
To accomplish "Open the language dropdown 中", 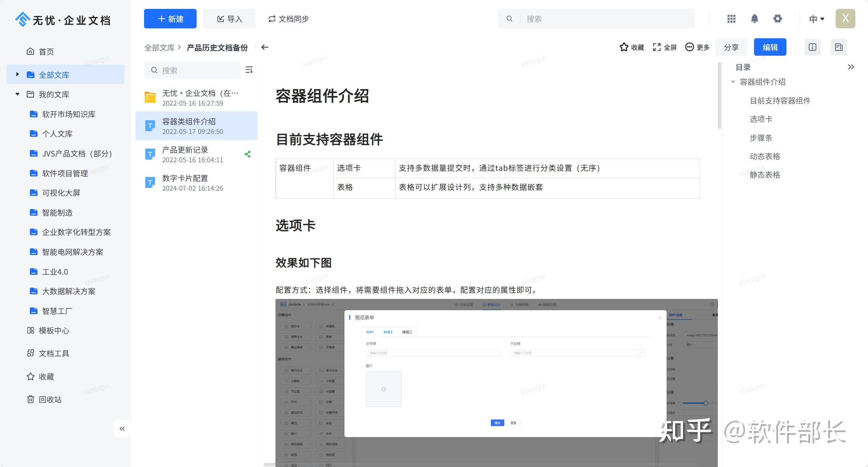I will click(816, 19).
